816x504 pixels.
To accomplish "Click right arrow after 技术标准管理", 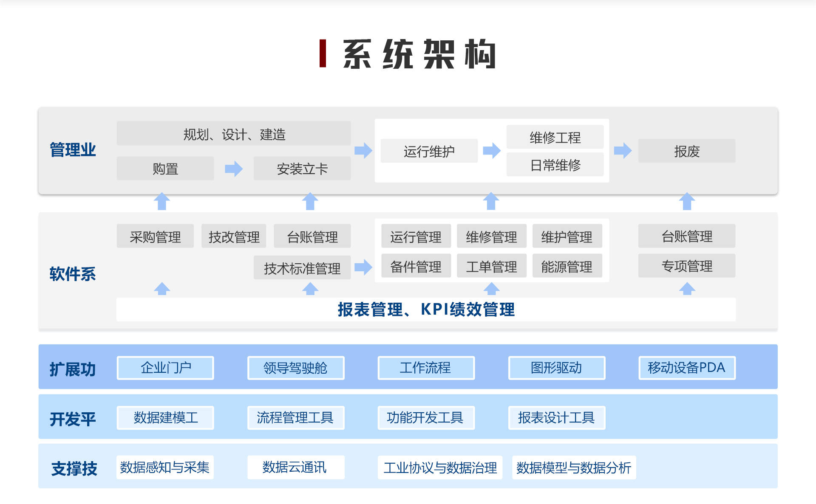I will 363,267.
